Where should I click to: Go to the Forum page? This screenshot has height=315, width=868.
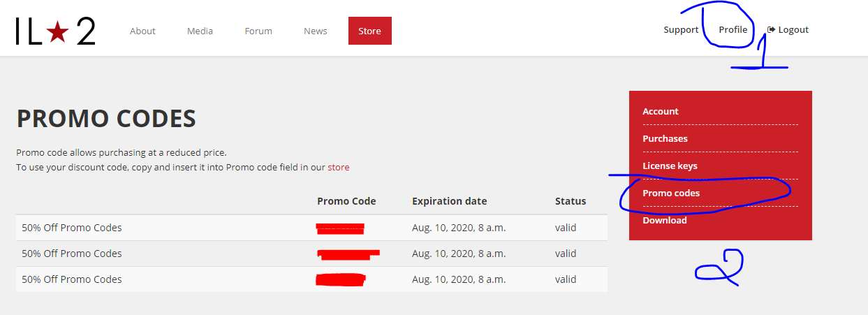point(258,31)
